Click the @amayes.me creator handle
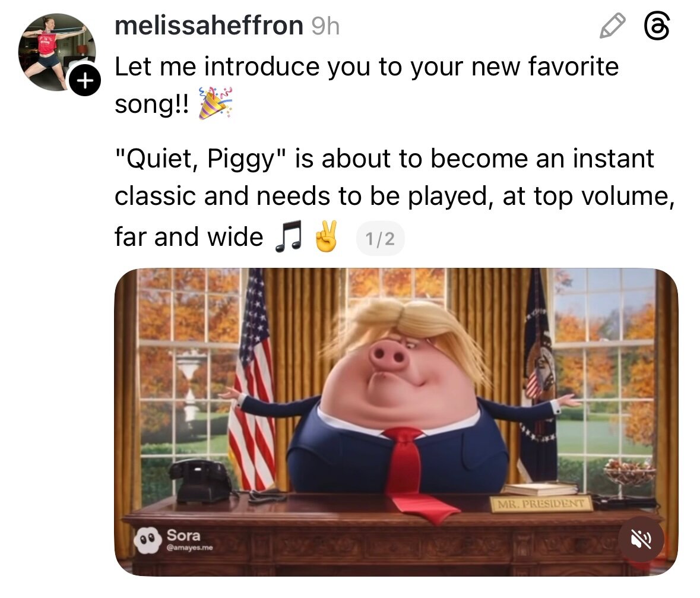The width and height of the screenshot is (700, 598). pos(189,548)
